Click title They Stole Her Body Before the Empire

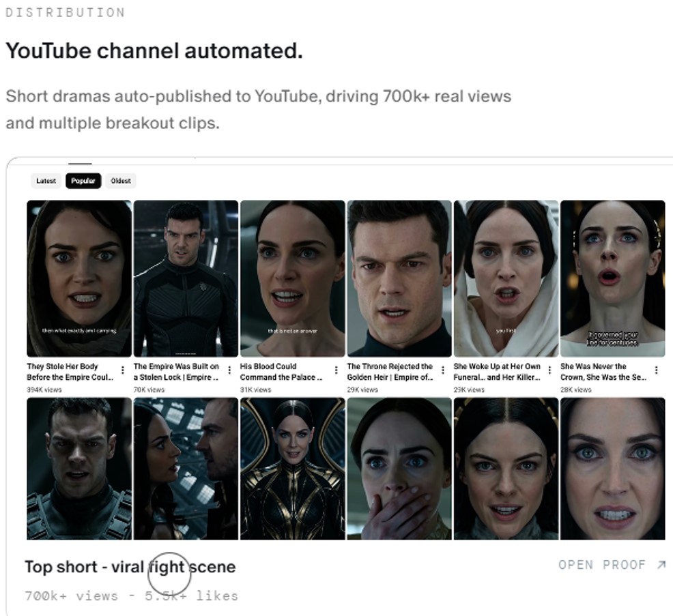pyautogui.click(x=70, y=372)
